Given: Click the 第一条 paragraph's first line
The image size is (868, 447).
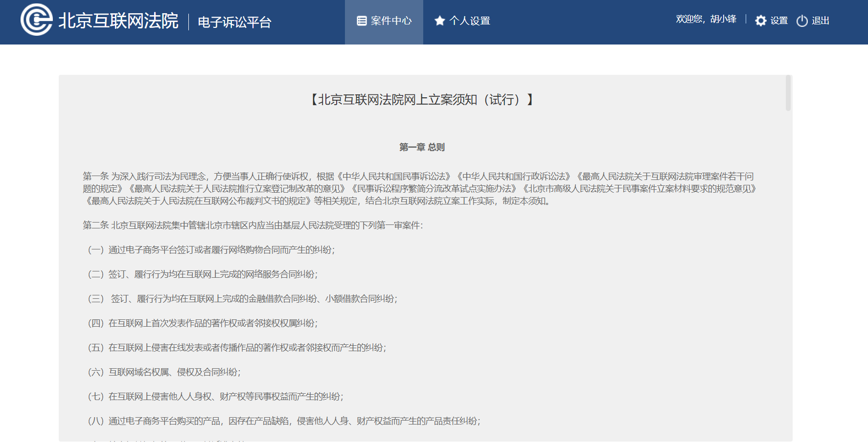Looking at the screenshot, I should [418, 177].
